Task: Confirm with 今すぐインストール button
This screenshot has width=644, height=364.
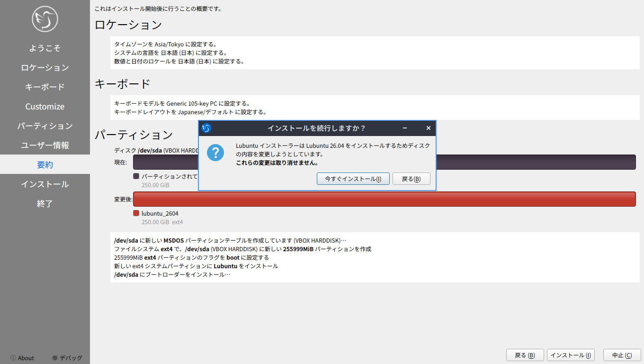Action: [353, 179]
